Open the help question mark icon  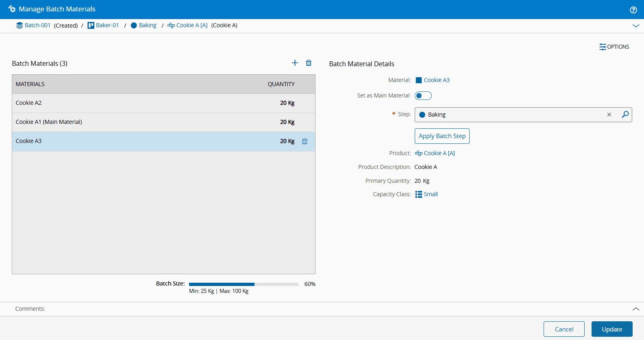(633, 10)
